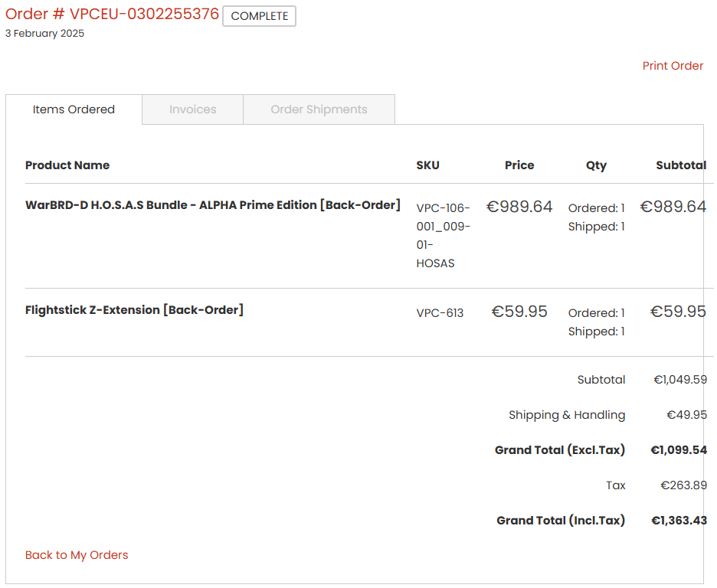717x588 pixels.
Task: Click the VPC-613 SKU text
Action: click(x=440, y=313)
